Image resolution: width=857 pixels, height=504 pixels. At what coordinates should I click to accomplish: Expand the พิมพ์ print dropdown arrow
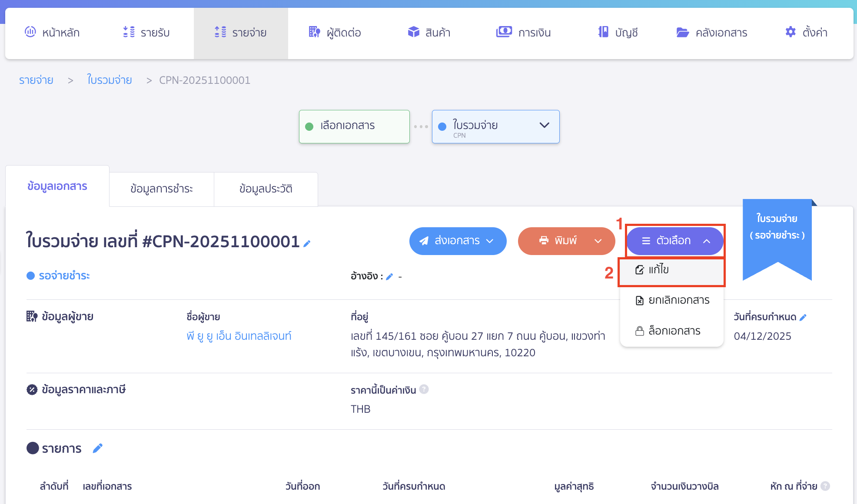598,241
